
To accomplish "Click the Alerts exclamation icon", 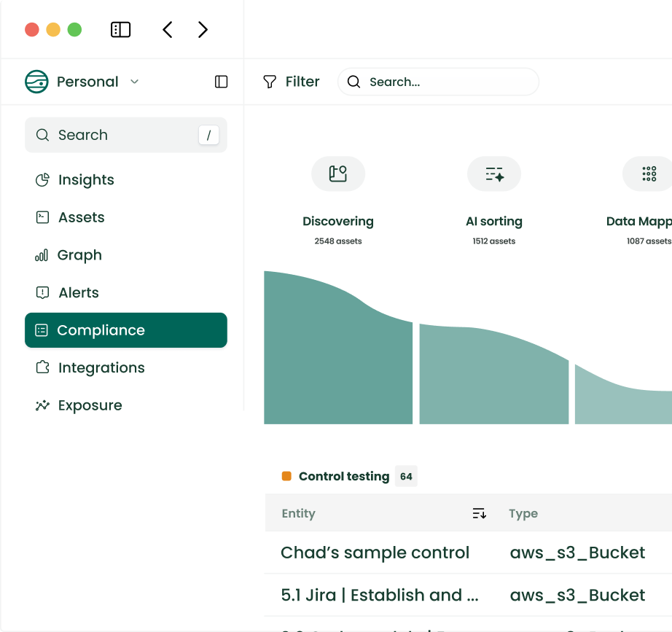I will coord(42,292).
